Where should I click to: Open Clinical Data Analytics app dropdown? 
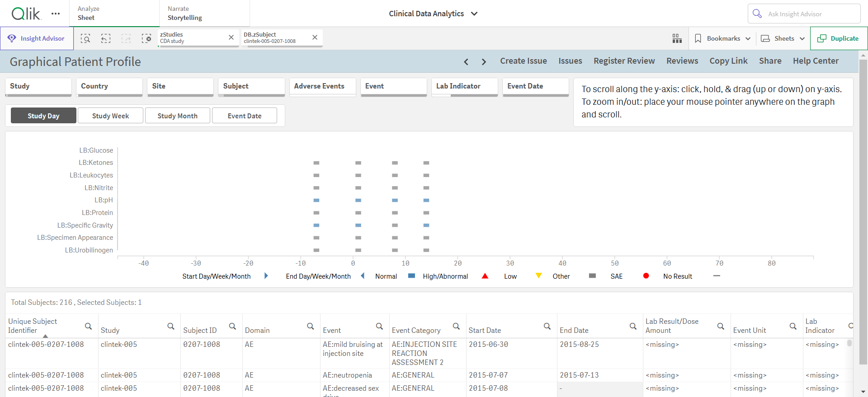[x=433, y=14]
